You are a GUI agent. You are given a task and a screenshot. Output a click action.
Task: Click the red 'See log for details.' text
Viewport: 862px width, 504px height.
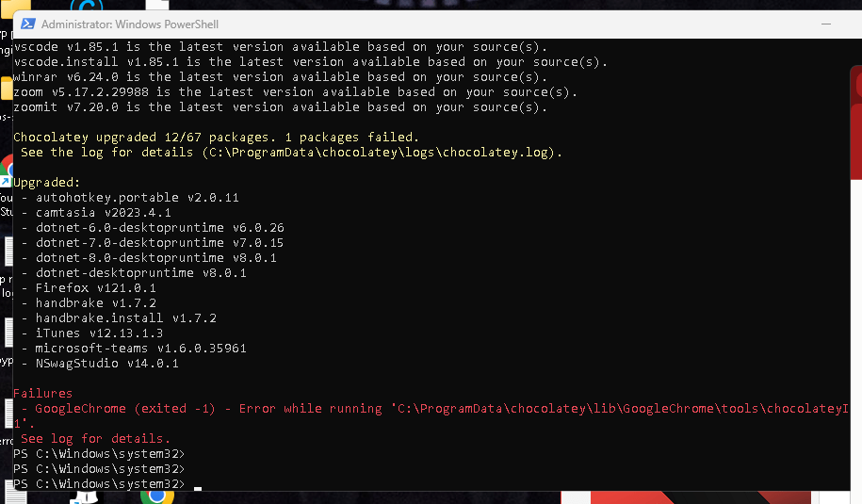tap(96, 439)
